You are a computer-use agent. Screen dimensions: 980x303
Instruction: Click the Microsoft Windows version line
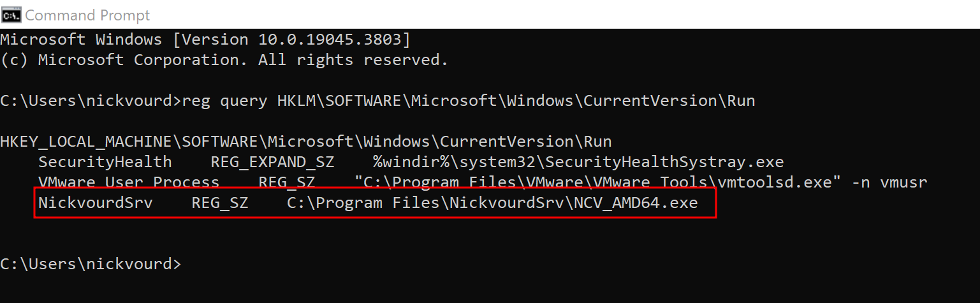[x=205, y=40]
